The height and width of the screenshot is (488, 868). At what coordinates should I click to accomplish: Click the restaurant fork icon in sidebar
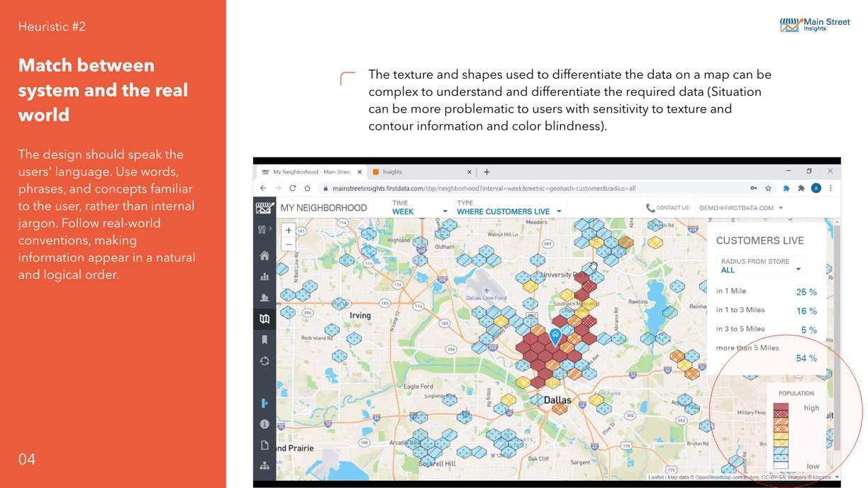point(262,229)
